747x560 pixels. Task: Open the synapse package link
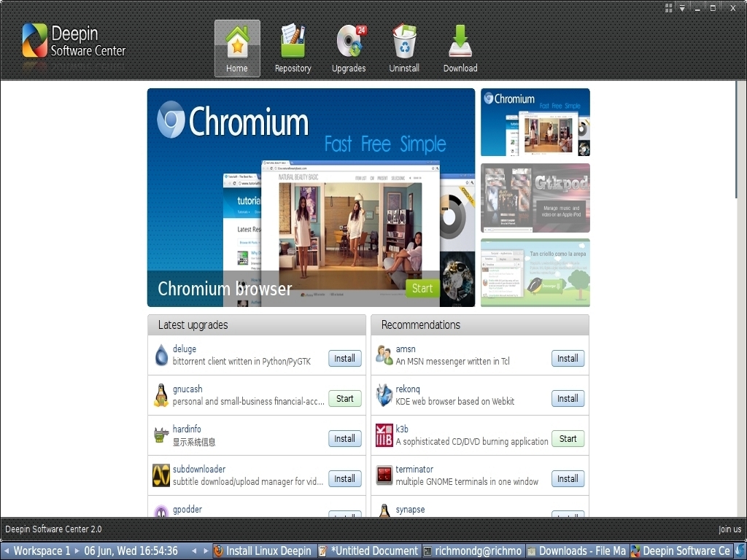click(410, 509)
